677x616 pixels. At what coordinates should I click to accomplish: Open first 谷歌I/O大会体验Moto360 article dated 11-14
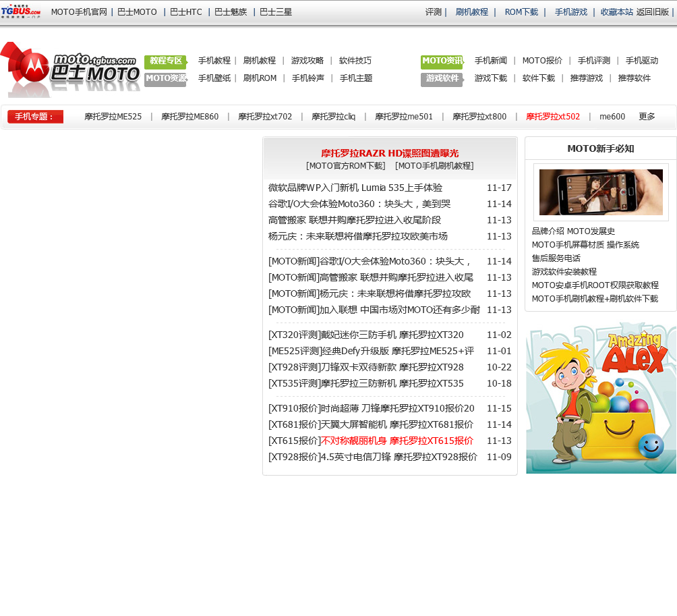point(359,204)
